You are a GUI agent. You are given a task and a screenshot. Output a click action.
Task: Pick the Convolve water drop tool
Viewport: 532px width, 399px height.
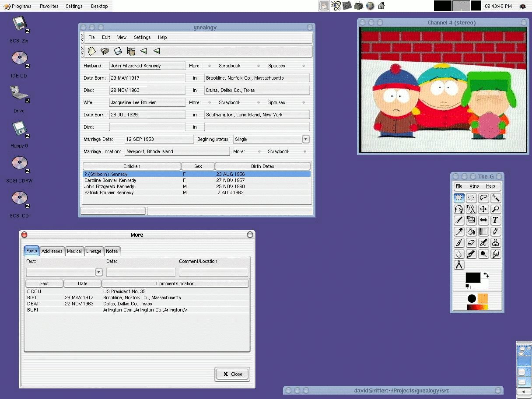(459, 254)
